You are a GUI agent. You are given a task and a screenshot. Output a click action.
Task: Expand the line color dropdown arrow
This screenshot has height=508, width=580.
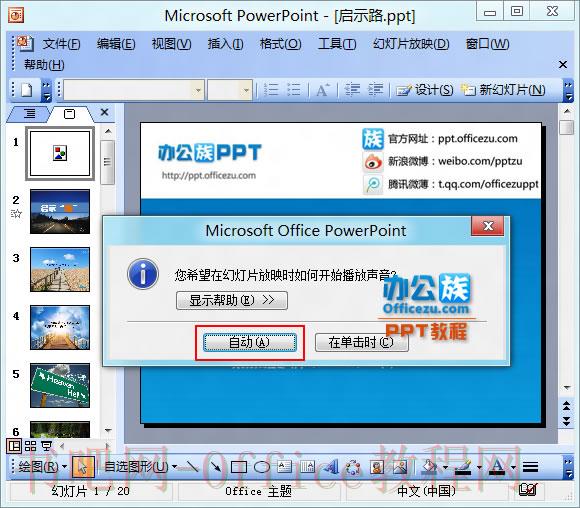point(479,468)
